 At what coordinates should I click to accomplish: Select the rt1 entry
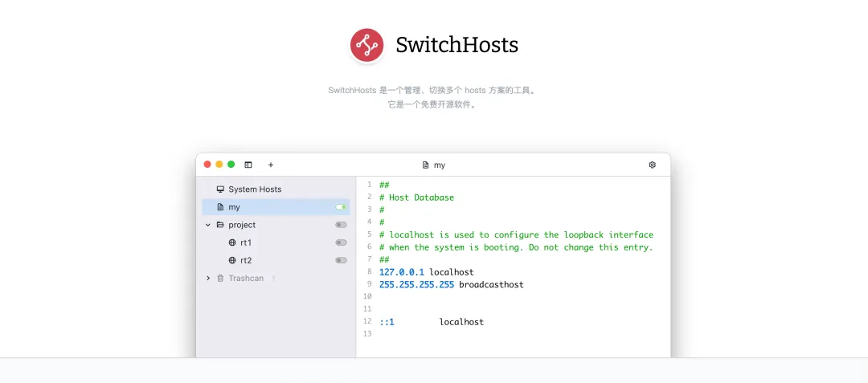tap(276, 242)
